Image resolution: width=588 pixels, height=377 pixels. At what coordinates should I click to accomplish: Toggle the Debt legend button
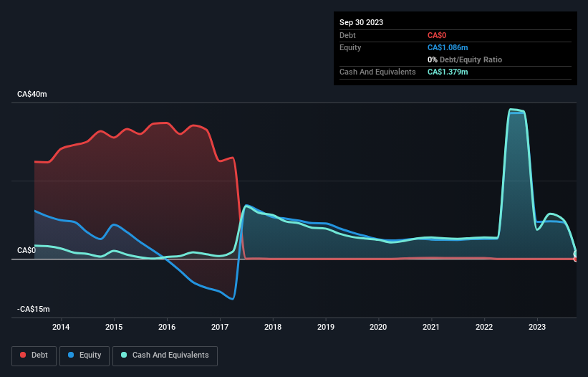coord(34,355)
